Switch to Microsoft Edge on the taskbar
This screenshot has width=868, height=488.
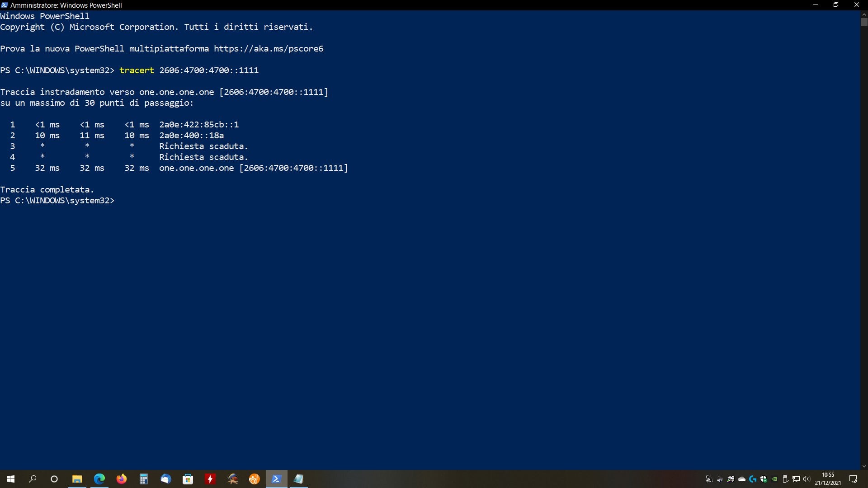click(x=99, y=479)
